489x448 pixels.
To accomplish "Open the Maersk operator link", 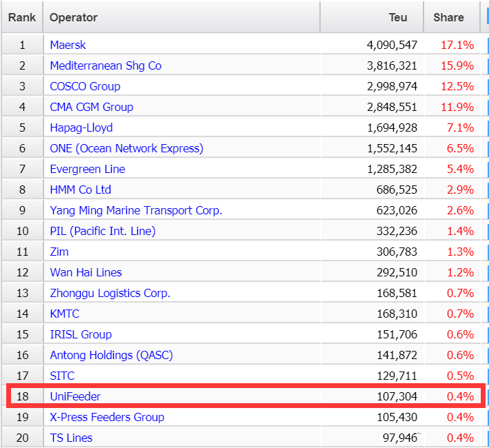I will click(x=68, y=45).
